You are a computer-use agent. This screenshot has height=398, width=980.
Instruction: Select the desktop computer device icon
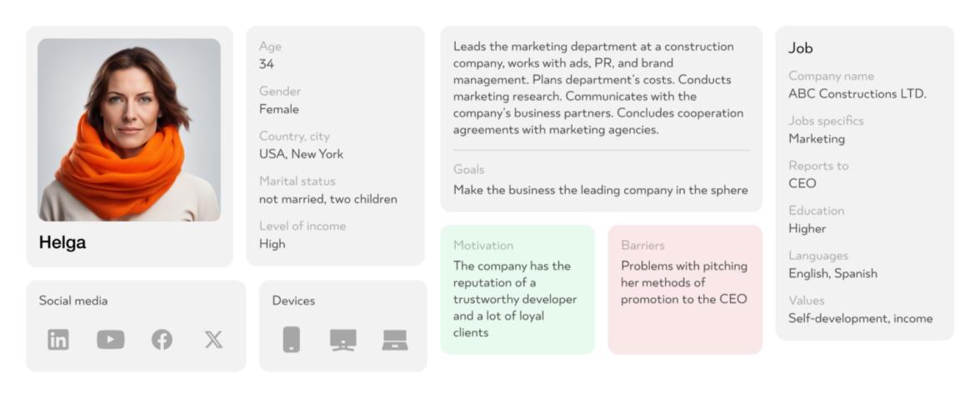[x=342, y=339]
